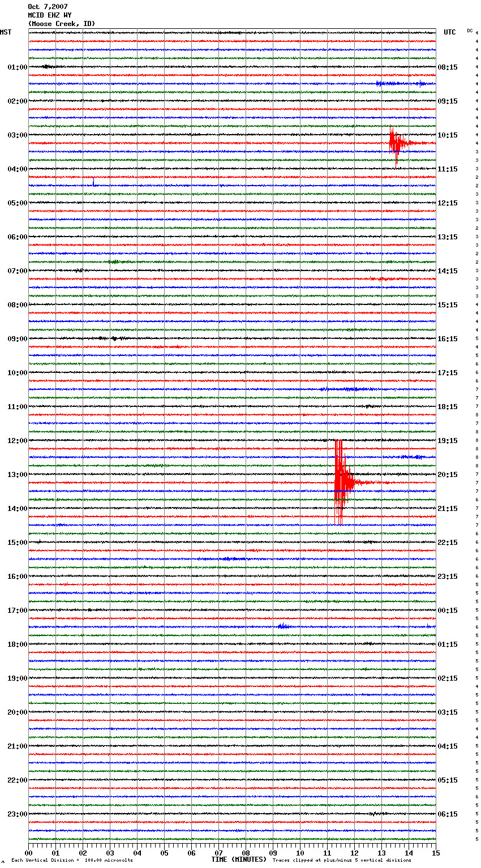Click minute '08' on the bottom axis
This screenshot has width=481, height=868.
[246, 853]
